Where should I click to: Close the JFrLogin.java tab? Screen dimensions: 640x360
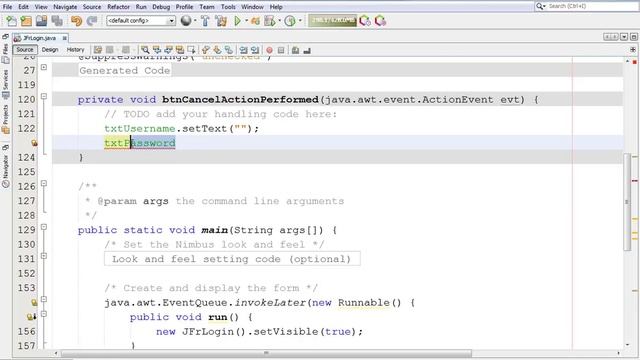64,38
